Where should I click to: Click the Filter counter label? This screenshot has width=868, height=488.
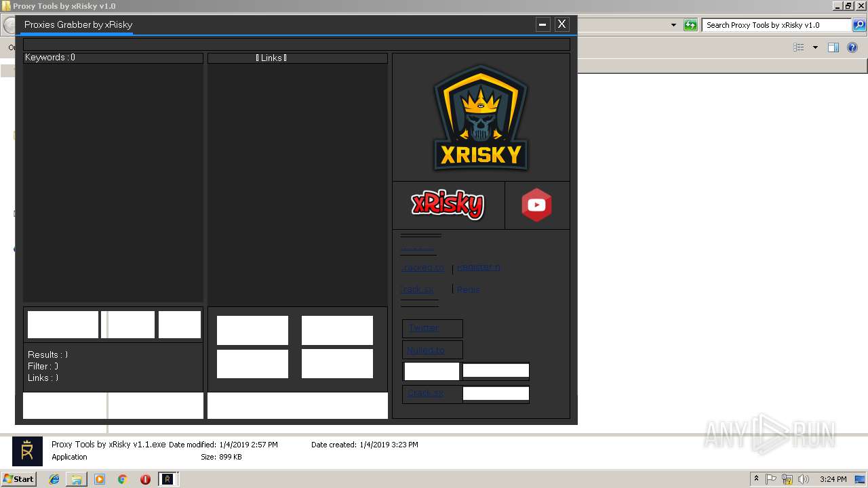pyautogui.click(x=43, y=366)
